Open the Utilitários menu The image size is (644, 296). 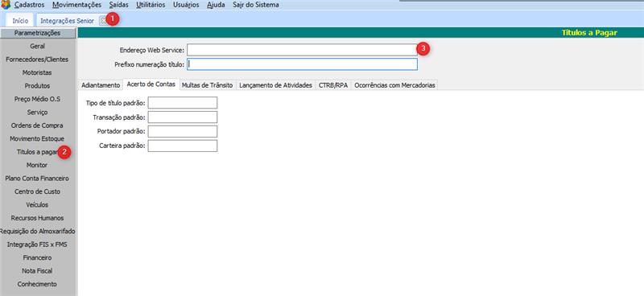(151, 5)
